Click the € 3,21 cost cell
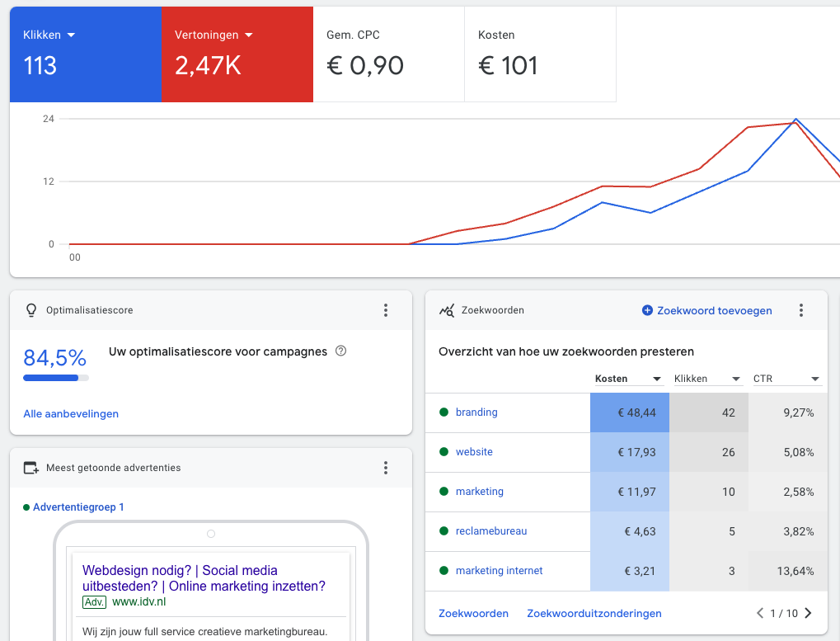840x641 pixels. pyautogui.click(x=630, y=572)
